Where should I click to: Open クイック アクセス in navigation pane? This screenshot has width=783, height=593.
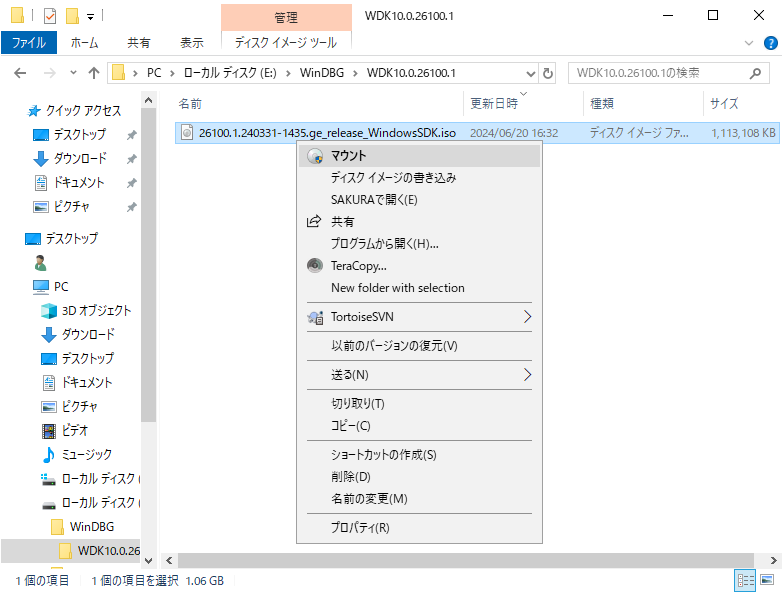click(74, 110)
